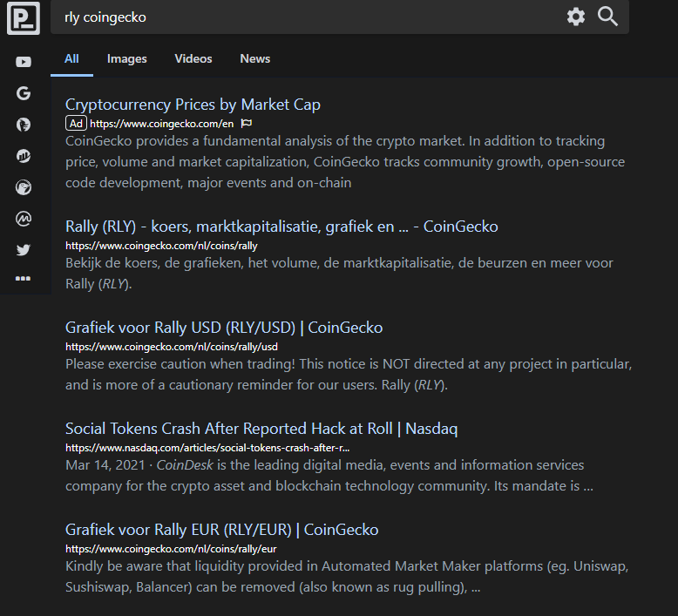Open 'Social Tokens Crash After Reported Hack' Nasdaq result
Screen dimensions: 678x616
(261, 429)
